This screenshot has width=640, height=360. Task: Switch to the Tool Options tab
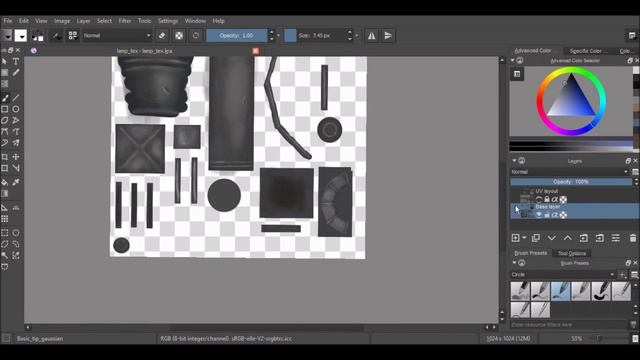coord(572,253)
